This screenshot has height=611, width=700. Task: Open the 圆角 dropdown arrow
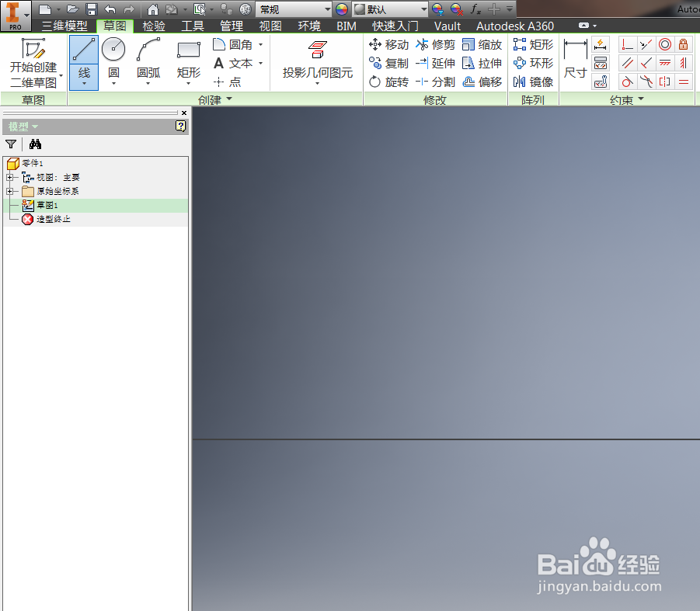pos(261,44)
